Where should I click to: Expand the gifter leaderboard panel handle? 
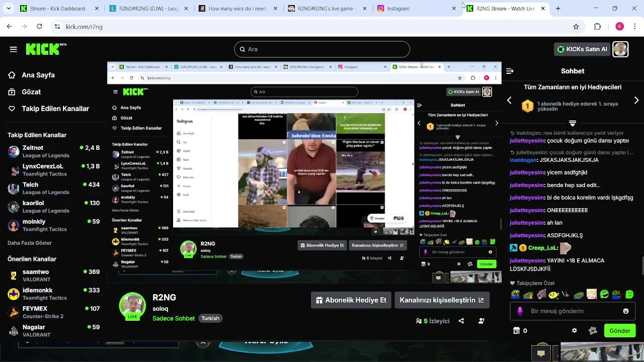(573, 123)
